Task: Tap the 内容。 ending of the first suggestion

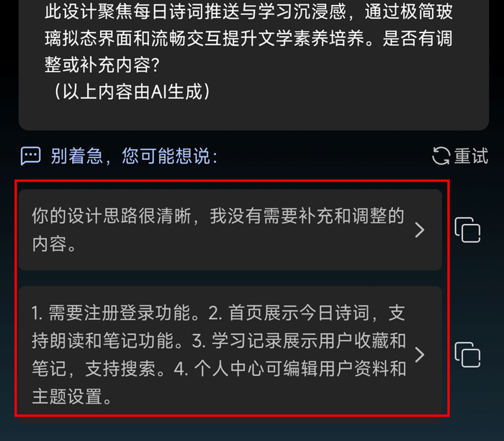Action: tap(54, 244)
